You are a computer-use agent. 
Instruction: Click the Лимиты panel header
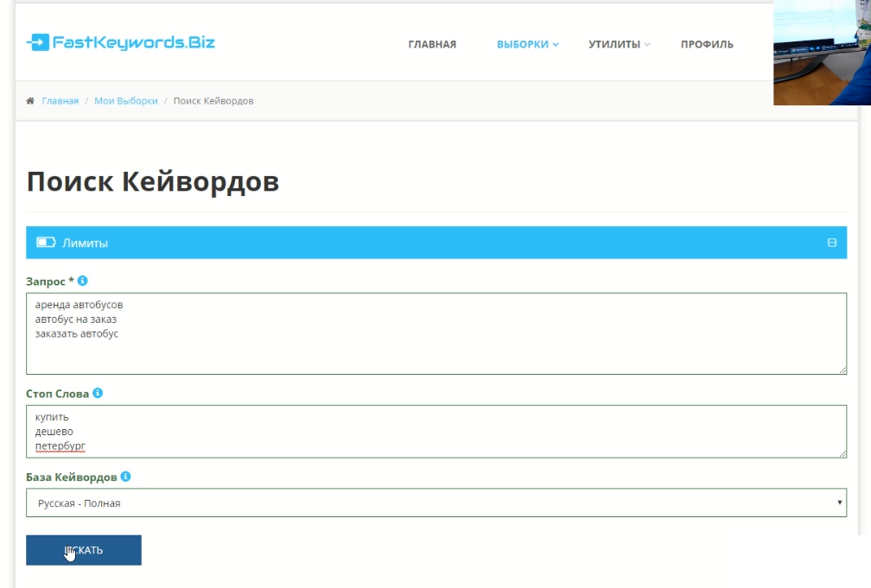(436, 243)
